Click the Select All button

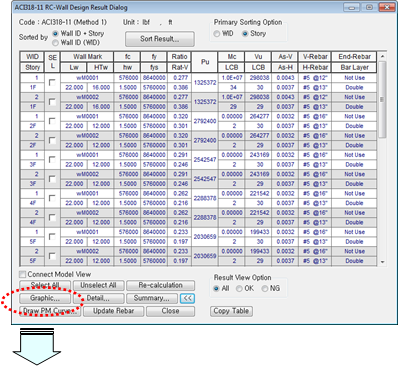pyautogui.click(x=45, y=285)
